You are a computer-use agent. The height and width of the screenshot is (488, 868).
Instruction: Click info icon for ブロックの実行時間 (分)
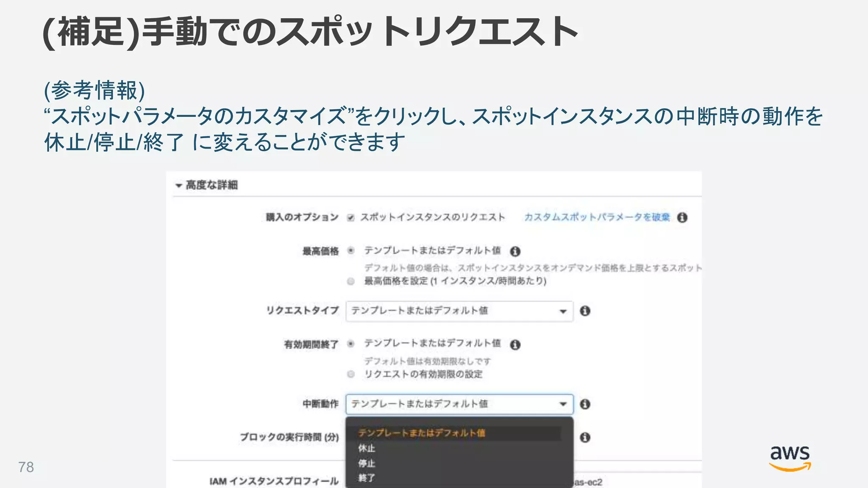[585, 438]
